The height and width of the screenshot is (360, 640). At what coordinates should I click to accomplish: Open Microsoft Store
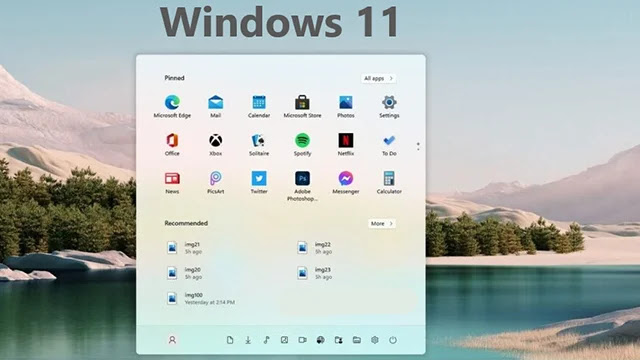coord(302,106)
